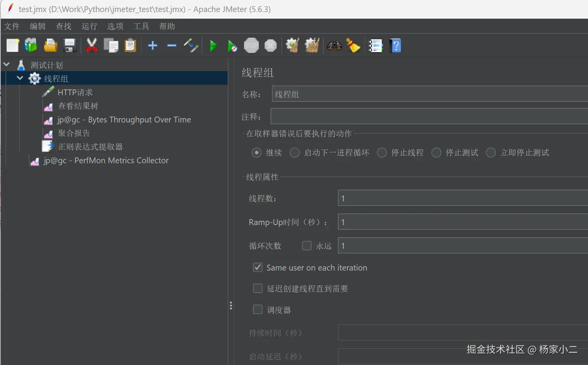This screenshot has height=365, width=588.
Task: Click the Reset Search broom icon
Action: [353, 45]
